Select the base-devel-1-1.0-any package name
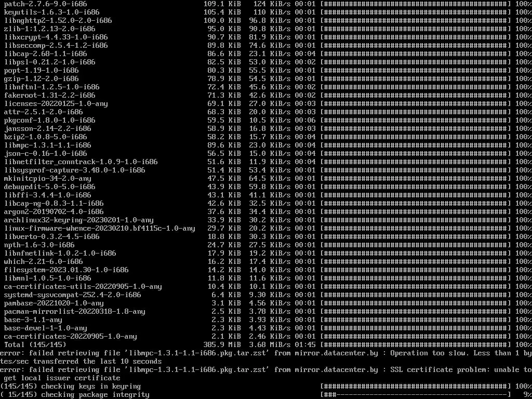The height and width of the screenshot is (399, 532). pos(46,328)
